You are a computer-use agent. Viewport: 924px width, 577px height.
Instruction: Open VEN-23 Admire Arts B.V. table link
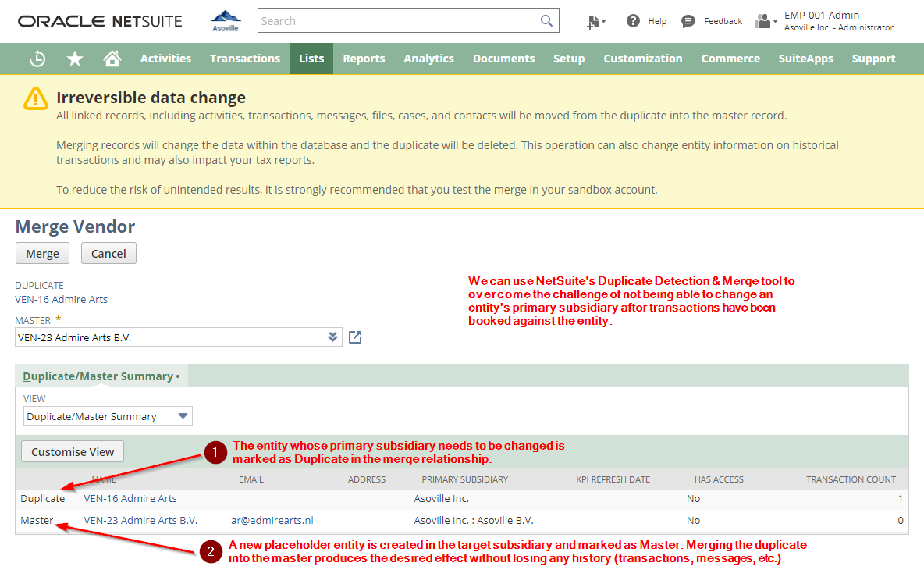(140, 521)
